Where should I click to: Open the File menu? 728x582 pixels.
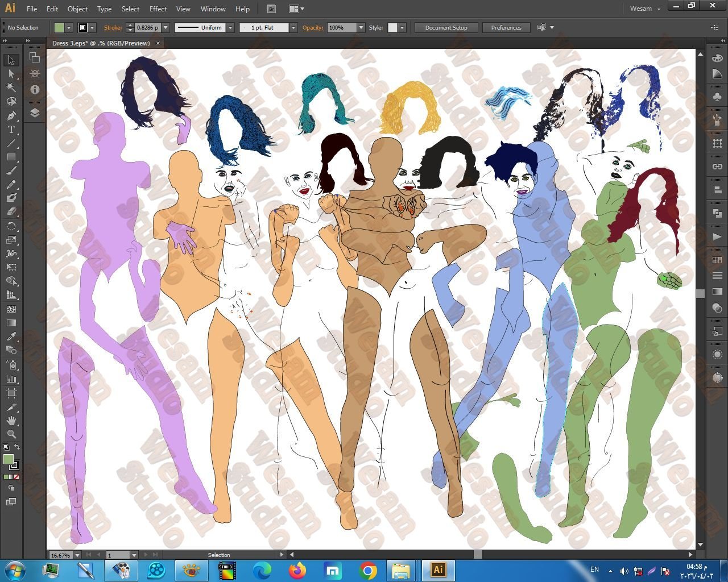[32, 9]
